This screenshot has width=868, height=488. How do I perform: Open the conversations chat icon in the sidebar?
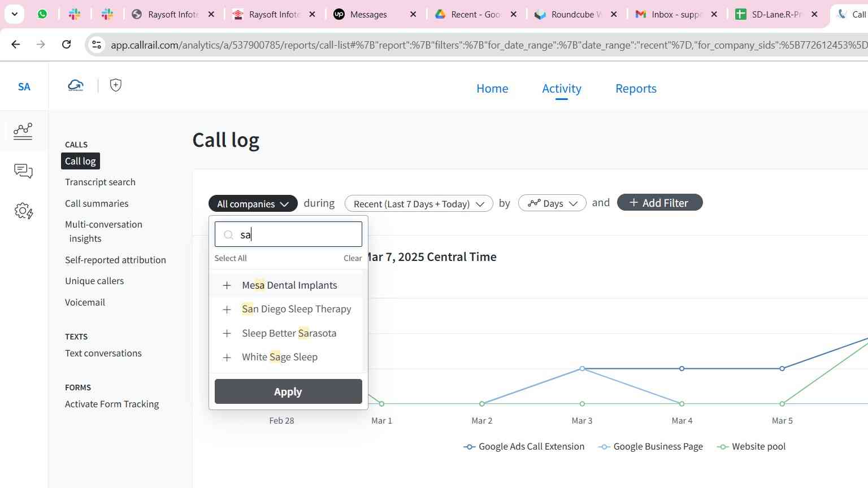[23, 171]
